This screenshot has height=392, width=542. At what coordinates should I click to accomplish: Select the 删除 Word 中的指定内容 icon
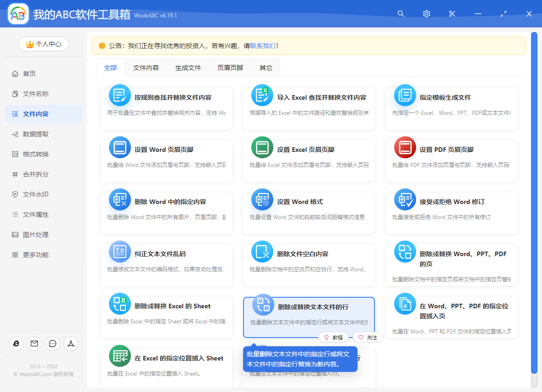119,199
